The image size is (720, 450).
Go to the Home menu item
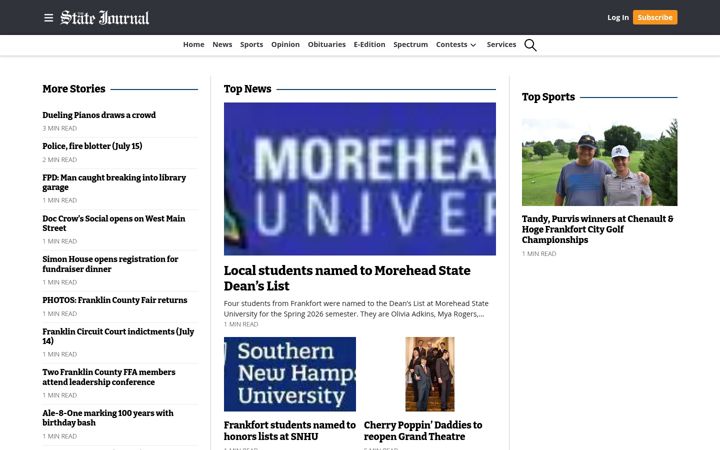[193, 45]
